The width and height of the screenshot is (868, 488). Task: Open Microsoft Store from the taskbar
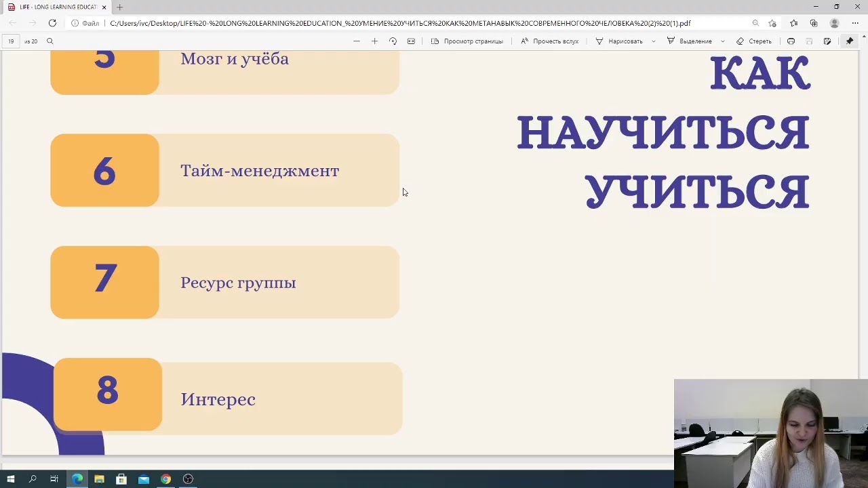pyautogui.click(x=121, y=479)
